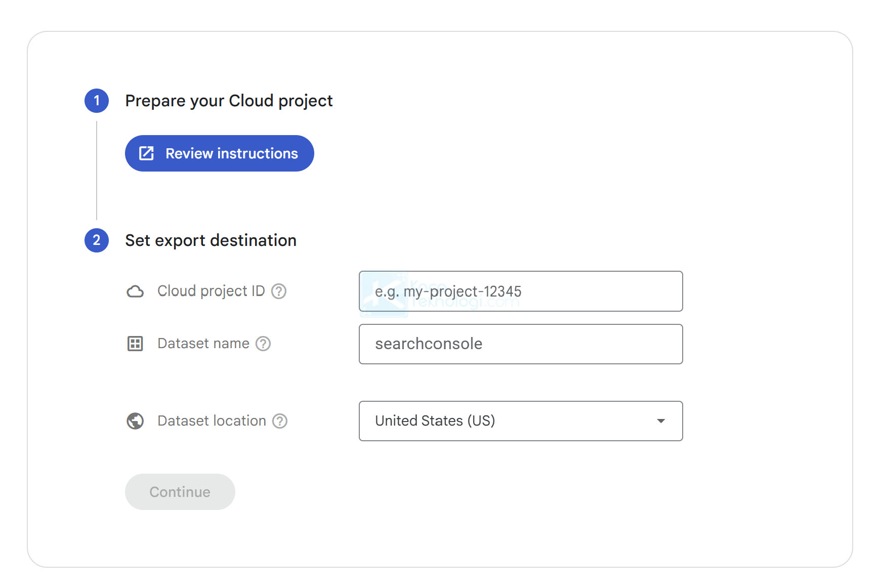Focus the Cloud project ID input field
This screenshot has width=878, height=588.
(x=520, y=291)
